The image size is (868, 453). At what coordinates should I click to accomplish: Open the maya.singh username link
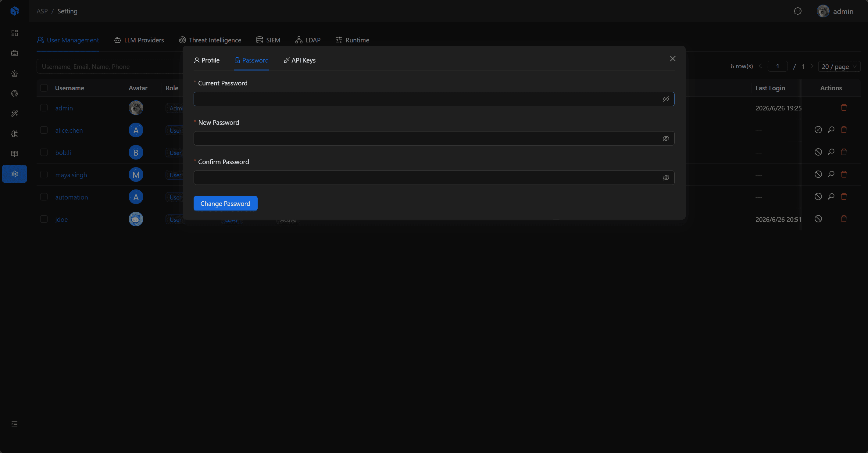pos(71,174)
